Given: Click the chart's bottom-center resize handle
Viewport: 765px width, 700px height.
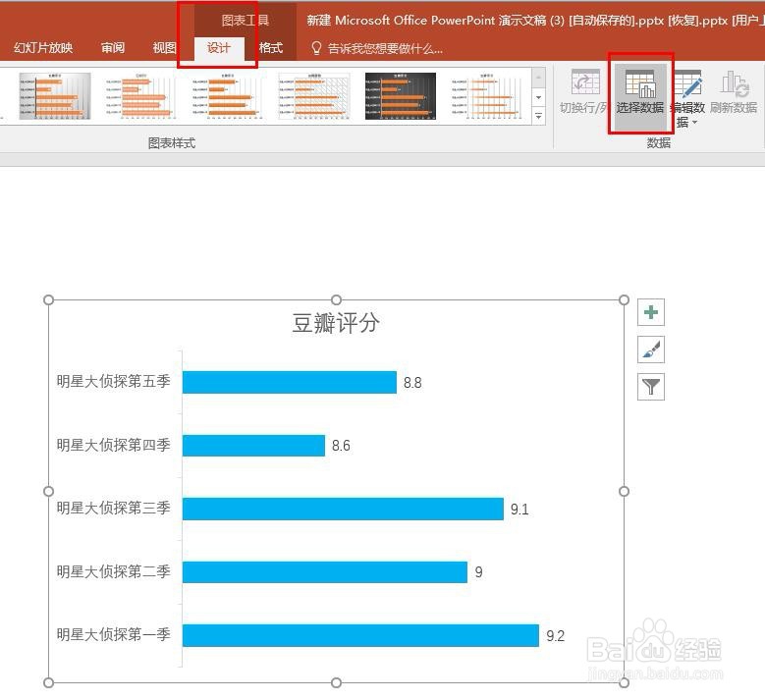Looking at the screenshot, I should [336, 682].
